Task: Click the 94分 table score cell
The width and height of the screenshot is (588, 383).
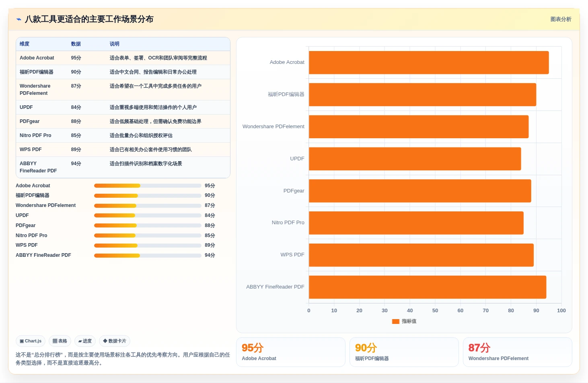Action: pos(76,164)
